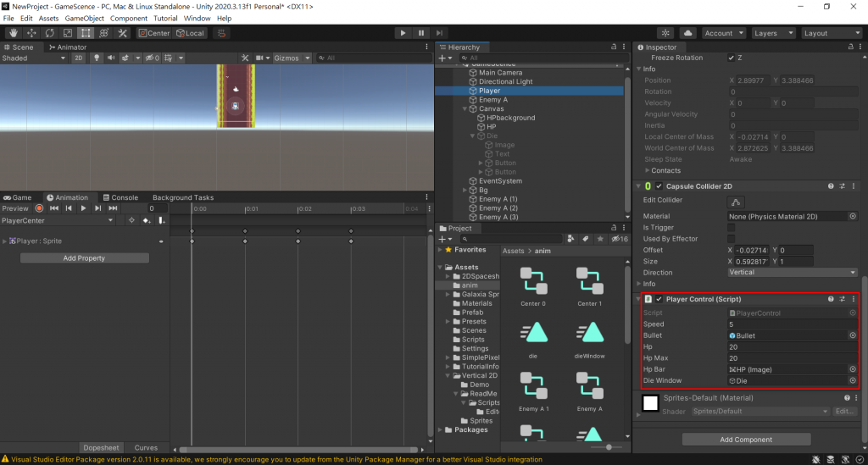
Task: Open the Layout dropdown
Action: click(x=832, y=33)
